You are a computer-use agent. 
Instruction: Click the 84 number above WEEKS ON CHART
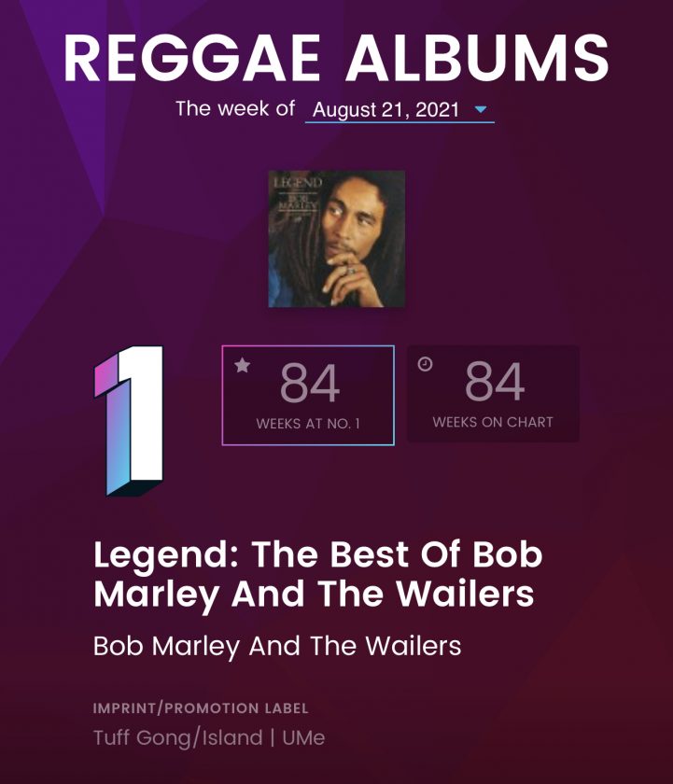(495, 382)
